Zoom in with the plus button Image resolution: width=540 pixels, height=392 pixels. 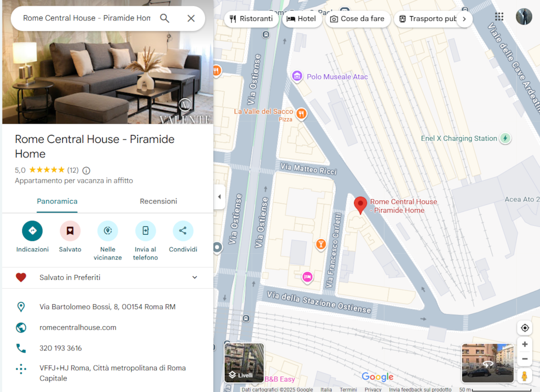pyautogui.click(x=525, y=344)
